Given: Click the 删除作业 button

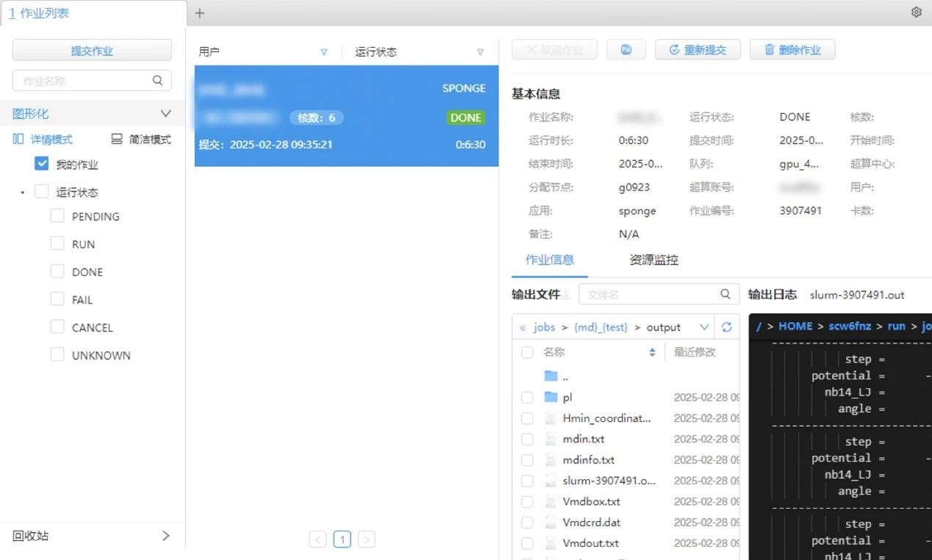Looking at the screenshot, I should pos(792,50).
